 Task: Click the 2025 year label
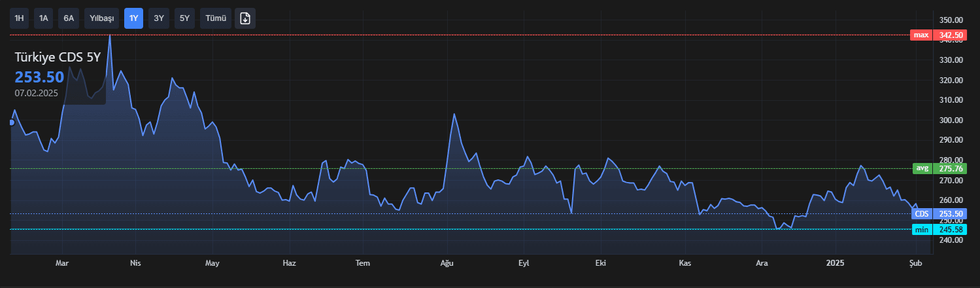pyautogui.click(x=835, y=263)
